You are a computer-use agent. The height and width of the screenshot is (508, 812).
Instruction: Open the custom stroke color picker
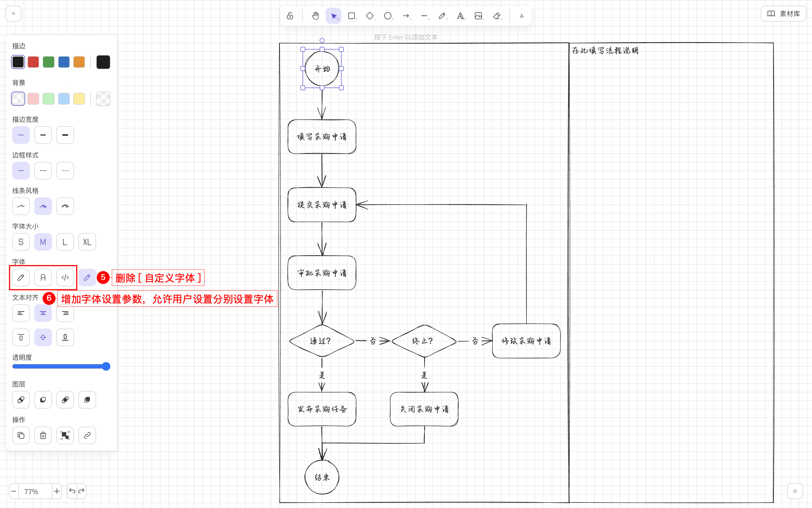pos(103,62)
